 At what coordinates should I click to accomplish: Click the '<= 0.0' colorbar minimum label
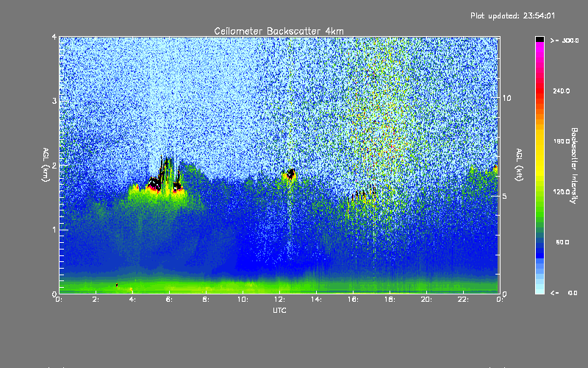tap(564, 292)
